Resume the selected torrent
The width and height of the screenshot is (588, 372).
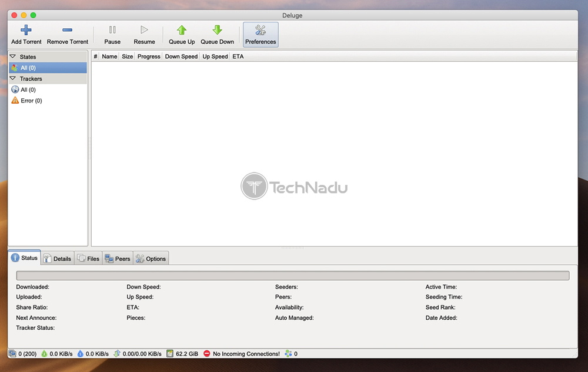tap(144, 35)
